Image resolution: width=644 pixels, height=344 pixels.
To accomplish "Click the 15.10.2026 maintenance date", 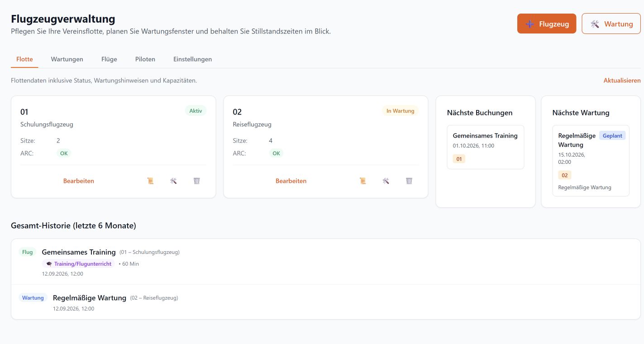I will (572, 158).
